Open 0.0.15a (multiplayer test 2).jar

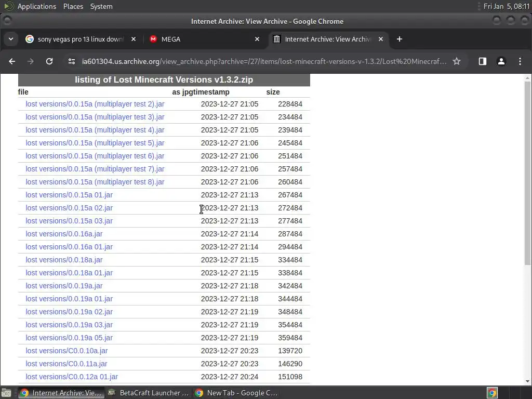tap(95, 104)
